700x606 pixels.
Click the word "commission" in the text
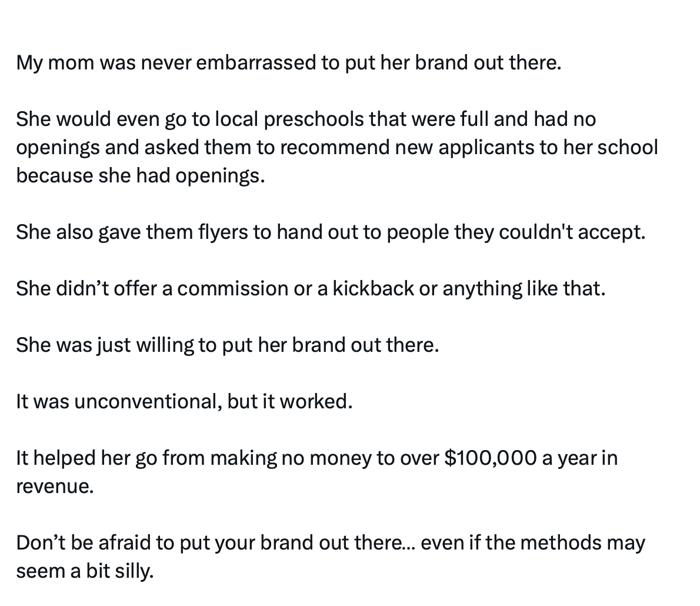[x=234, y=289]
